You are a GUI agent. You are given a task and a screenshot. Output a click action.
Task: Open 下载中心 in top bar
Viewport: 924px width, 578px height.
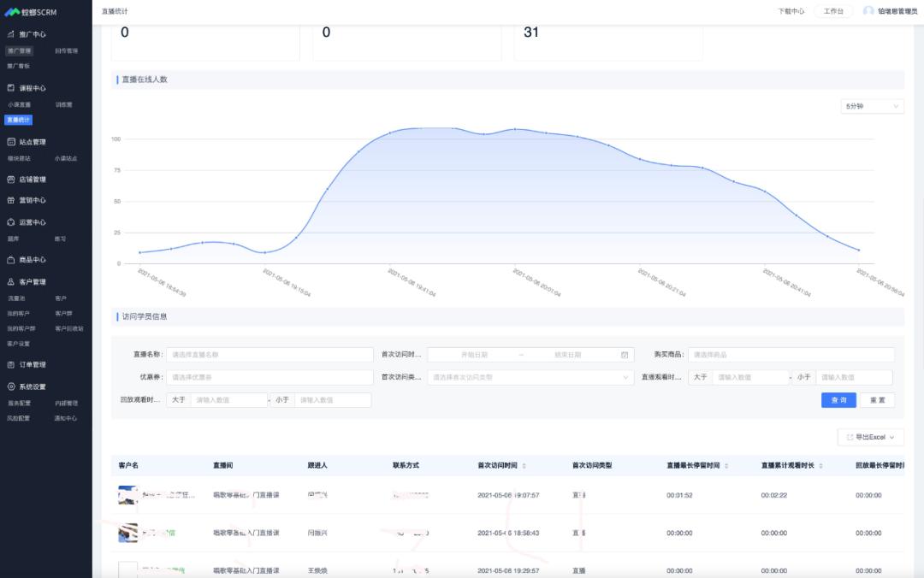791,11
